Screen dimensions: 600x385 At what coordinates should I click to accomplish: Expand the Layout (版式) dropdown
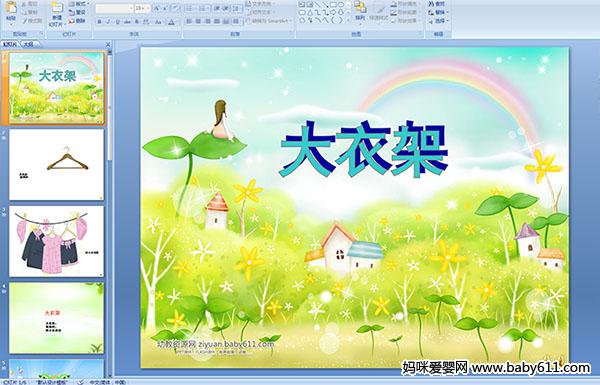[79, 4]
